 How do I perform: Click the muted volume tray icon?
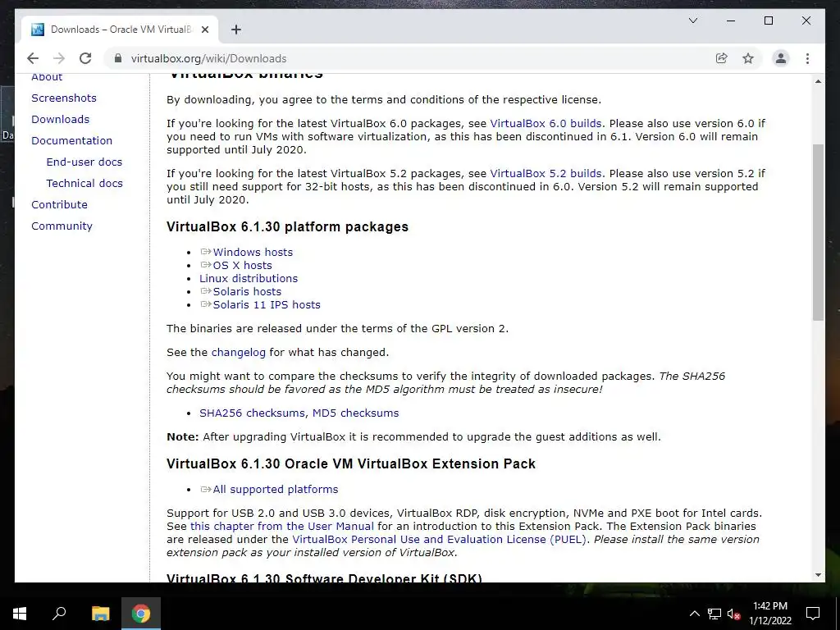pyautogui.click(x=733, y=614)
